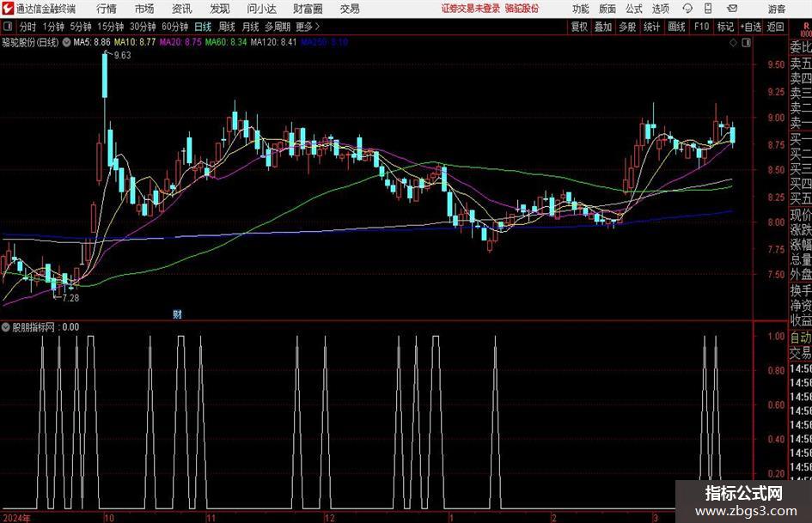Screen dimensions: 812x523
Task: Click the diamond icon at chart top right
Action: pos(733,43)
